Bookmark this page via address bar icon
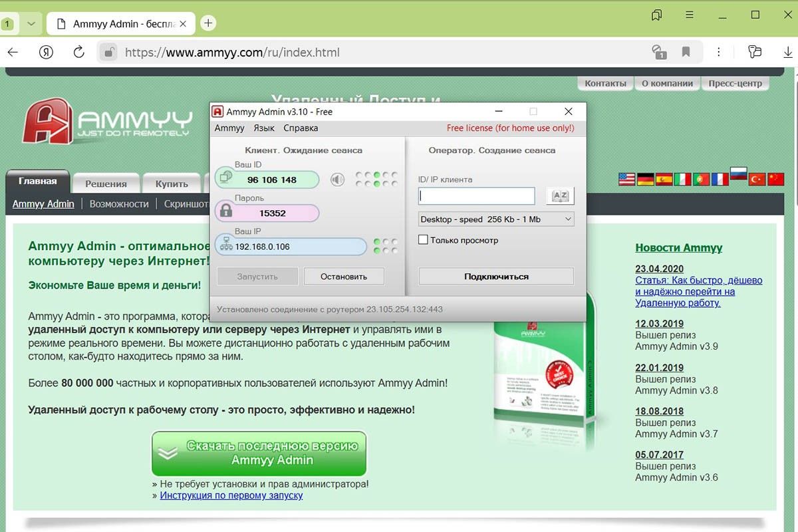The height and width of the screenshot is (532, 798). click(x=686, y=52)
